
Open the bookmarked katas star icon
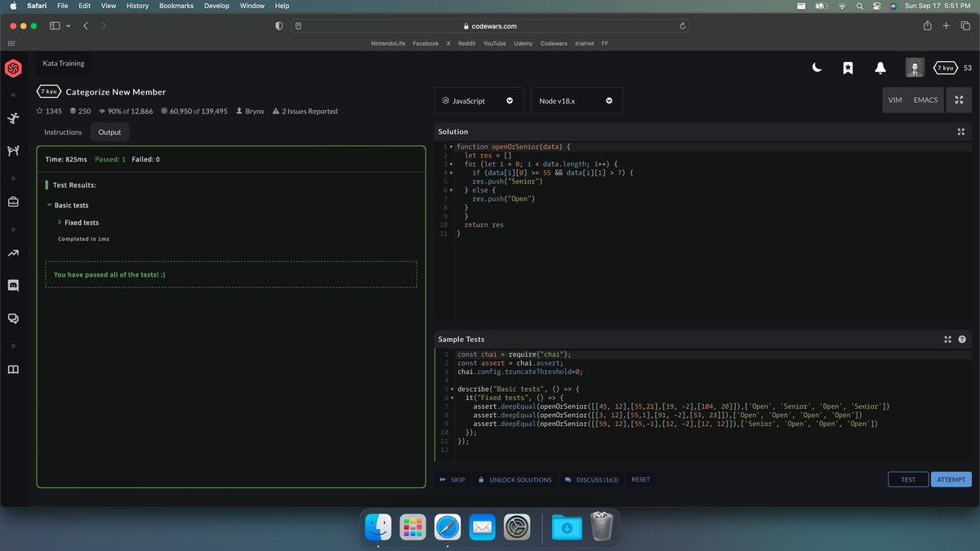tap(848, 69)
